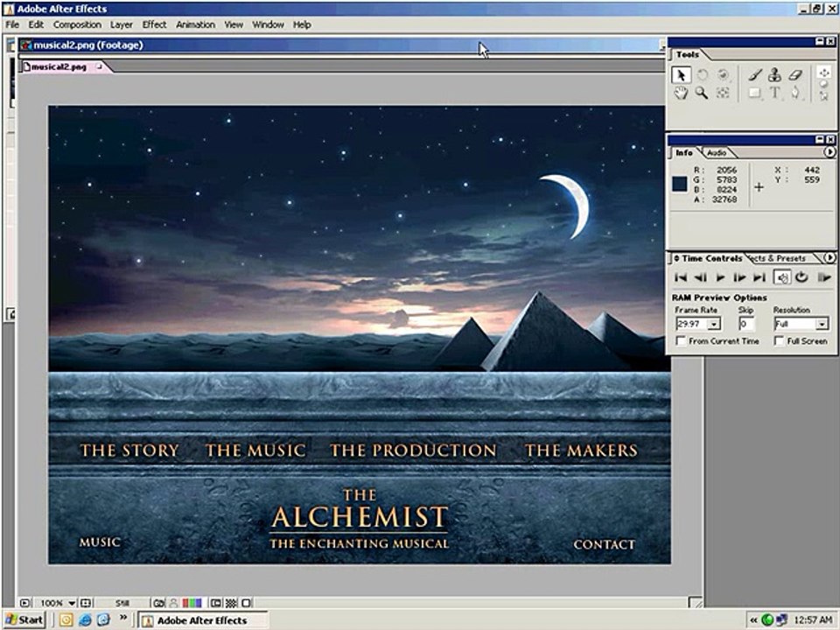Click Adobe After Effects taskbar button
Image resolution: width=840 pixels, height=630 pixels.
pos(202,620)
